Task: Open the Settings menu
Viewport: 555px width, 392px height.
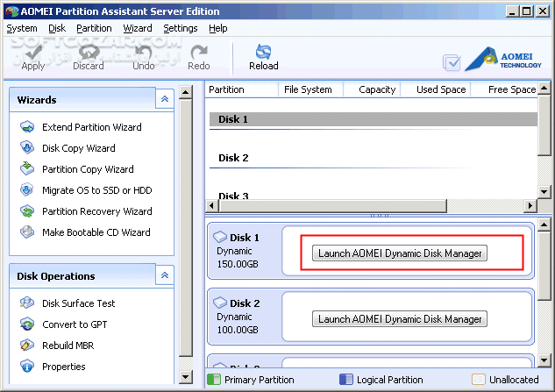Action: 181,28
